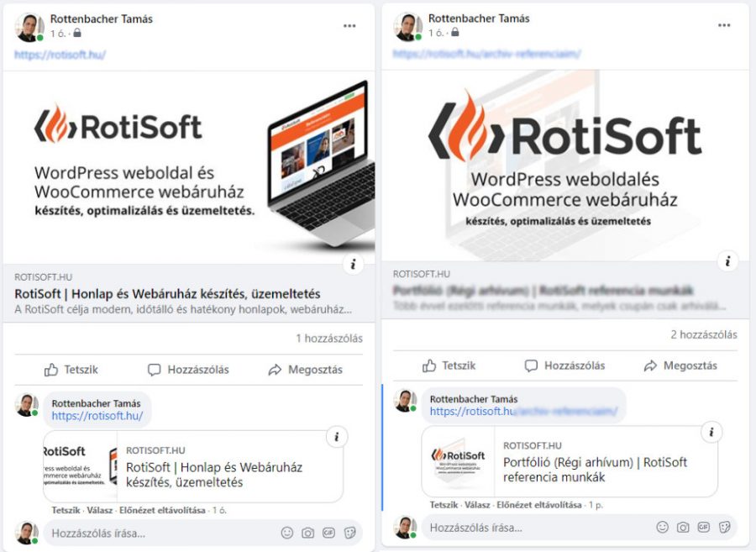Viewport: 756px width, 552px height.
Task: Share left post via Megosztás
Action: [305, 370]
